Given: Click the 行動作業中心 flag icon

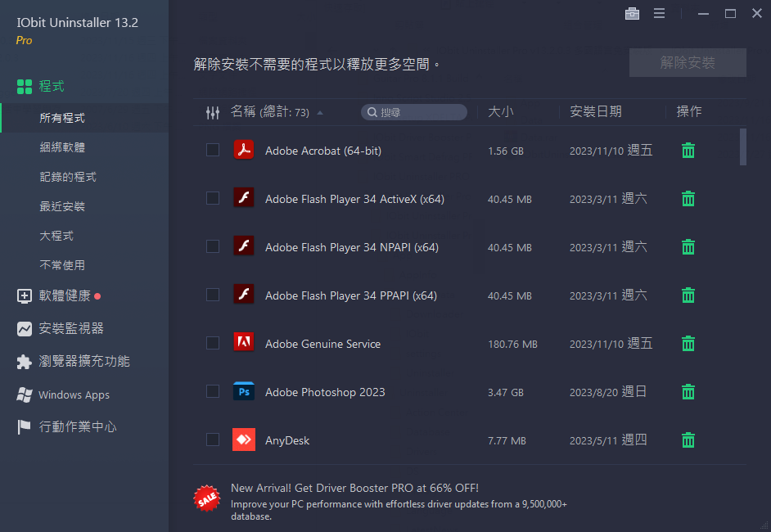Looking at the screenshot, I should point(24,426).
